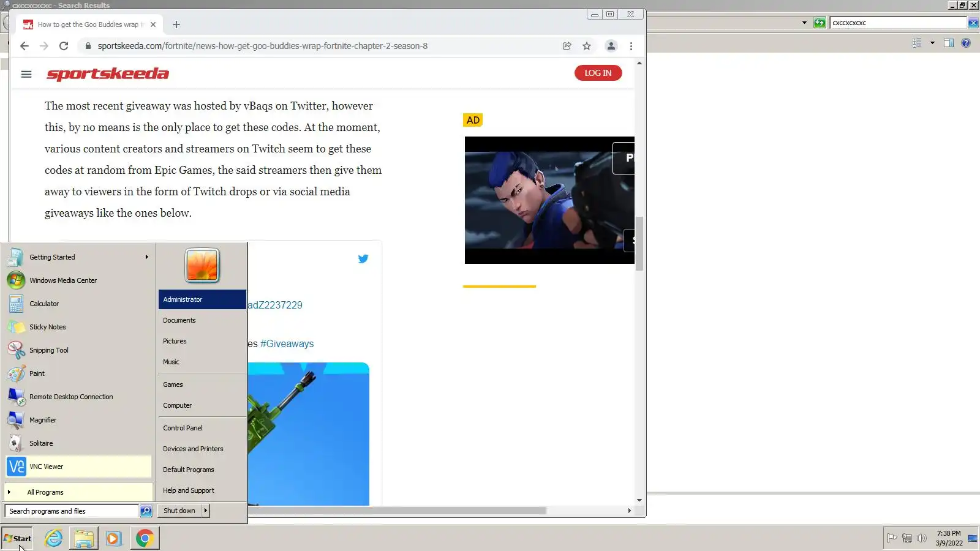Open the Sportskeeda hamburger menu
Image resolution: width=980 pixels, height=551 pixels.
click(x=26, y=74)
